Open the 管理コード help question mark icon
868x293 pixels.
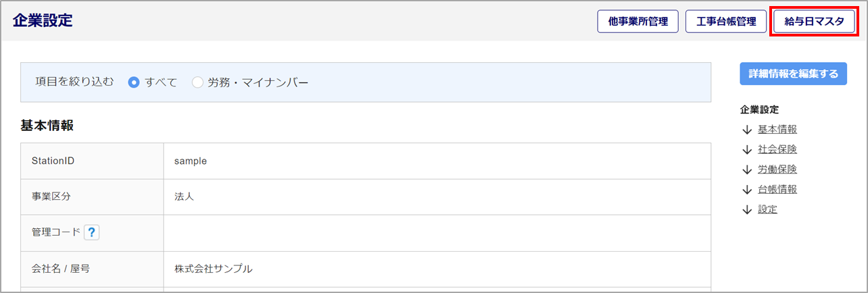point(92,232)
